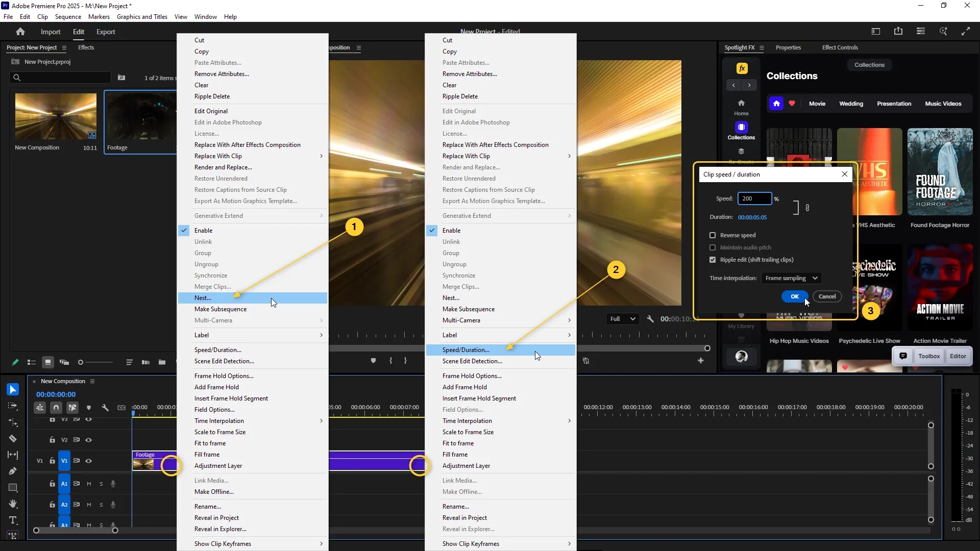
Task: Adjust project thumbnail zoom slider
Action: 95,362
